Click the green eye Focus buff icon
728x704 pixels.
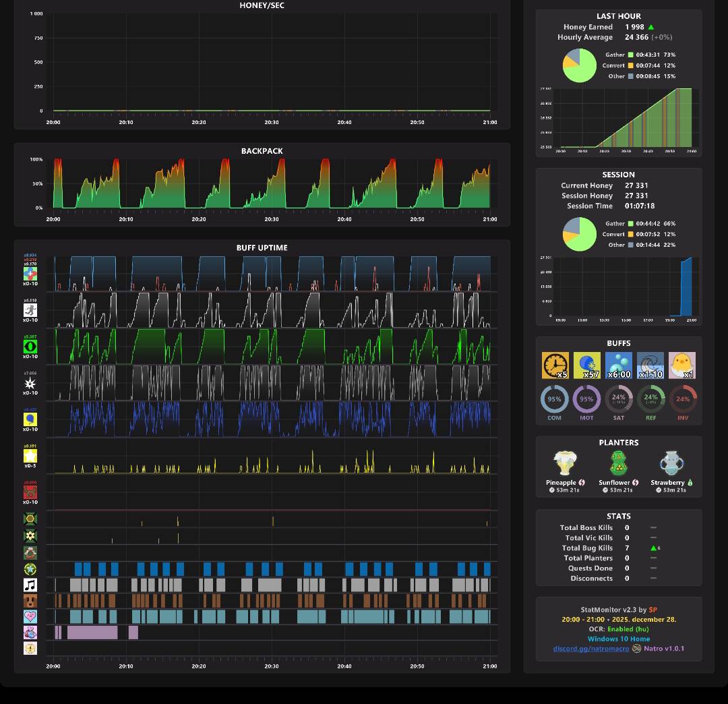click(x=30, y=347)
